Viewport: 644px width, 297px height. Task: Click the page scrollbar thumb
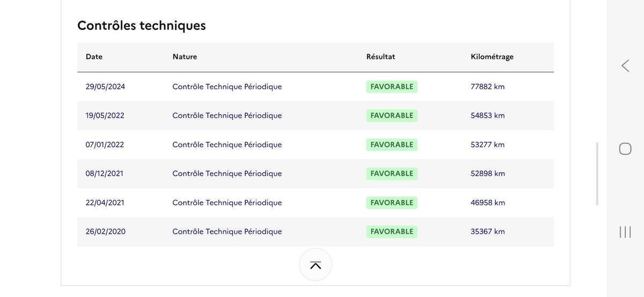pyautogui.click(x=597, y=174)
